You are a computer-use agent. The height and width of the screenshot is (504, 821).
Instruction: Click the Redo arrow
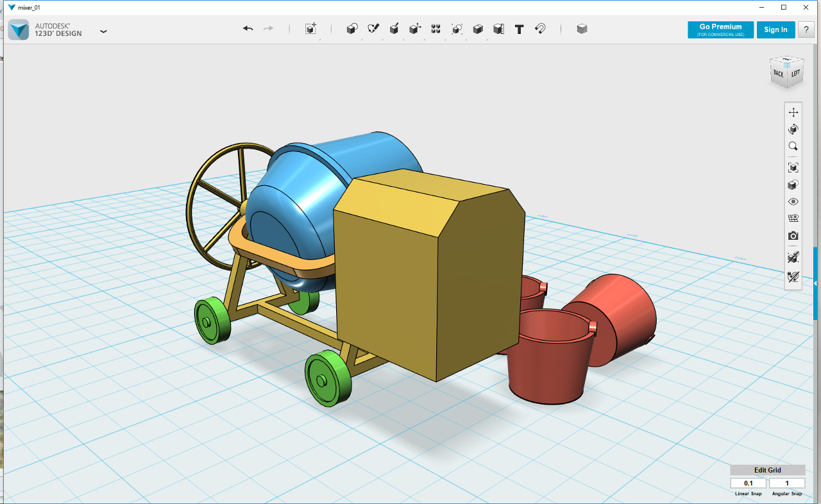coord(269,29)
